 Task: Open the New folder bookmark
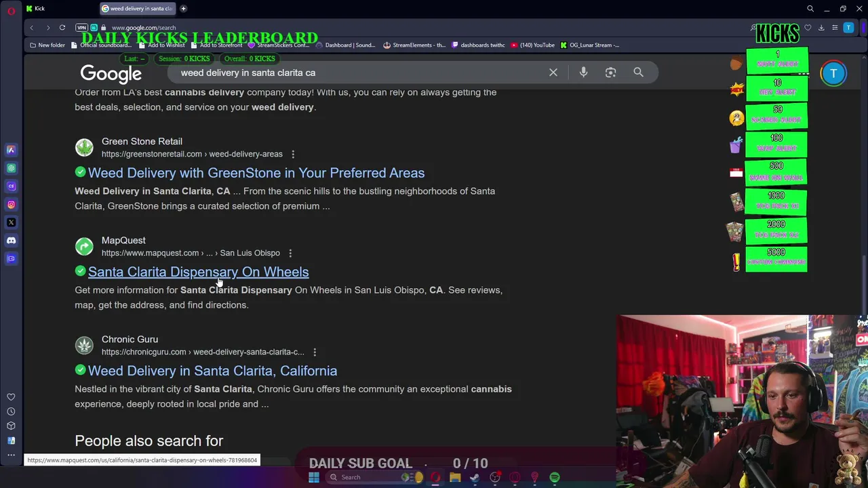pos(47,45)
